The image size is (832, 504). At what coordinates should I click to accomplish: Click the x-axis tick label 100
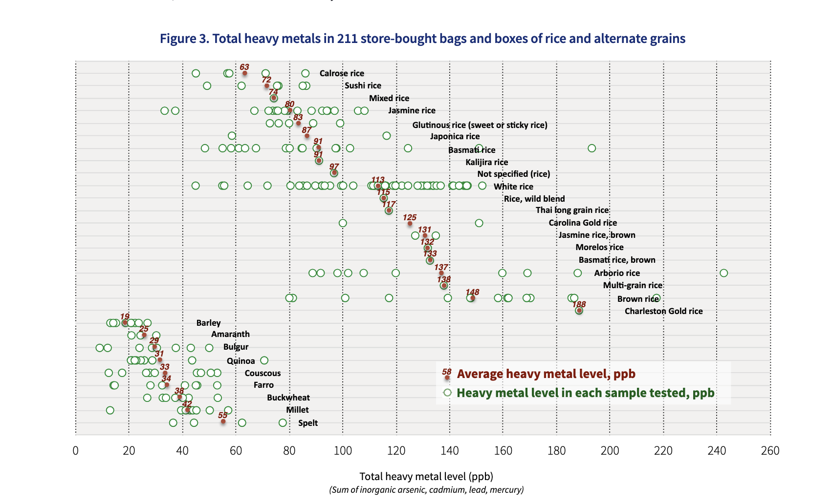pos(343,451)
